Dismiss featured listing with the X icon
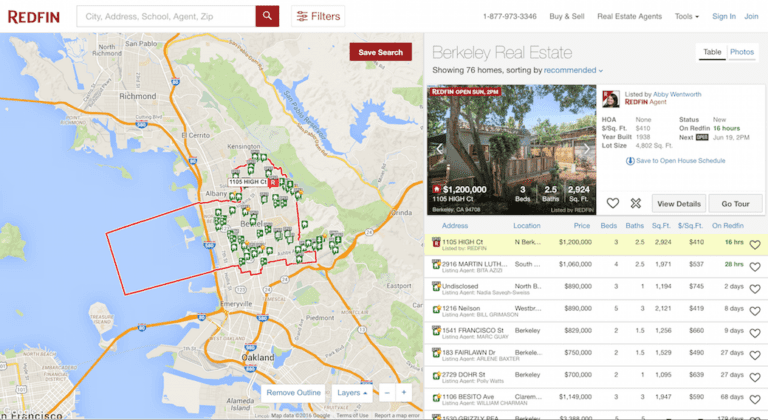 (635, 203)
